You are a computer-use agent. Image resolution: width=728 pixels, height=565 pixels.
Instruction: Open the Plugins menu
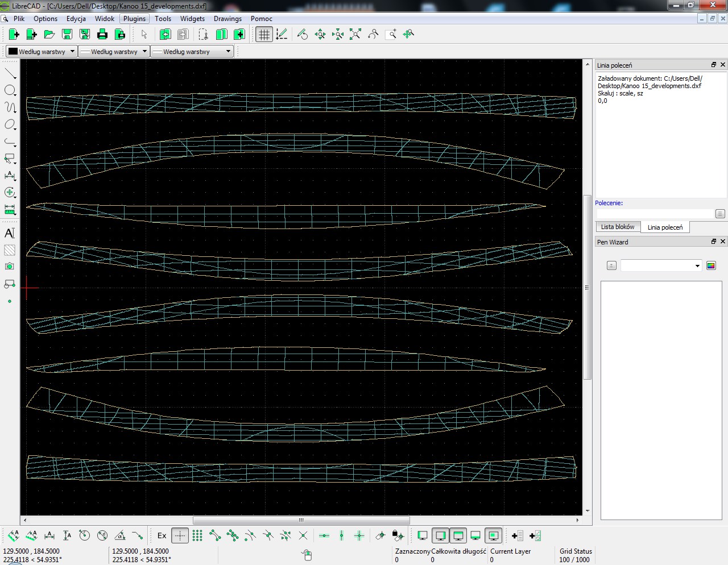point(135,18)
